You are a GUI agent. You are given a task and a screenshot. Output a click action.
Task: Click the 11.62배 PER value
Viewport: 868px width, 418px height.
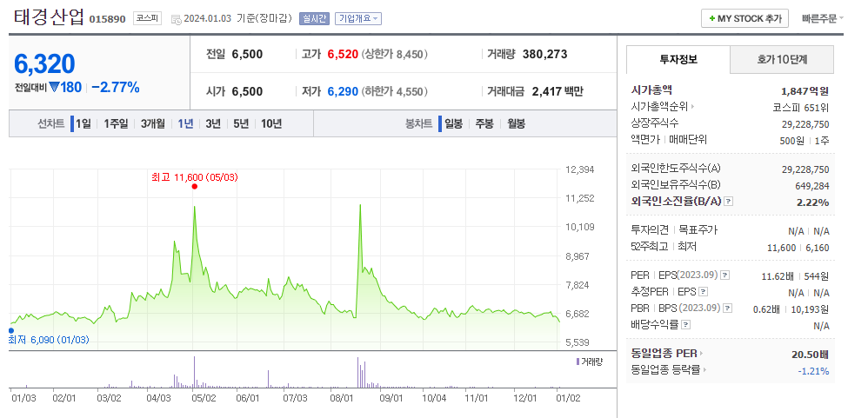776,275
